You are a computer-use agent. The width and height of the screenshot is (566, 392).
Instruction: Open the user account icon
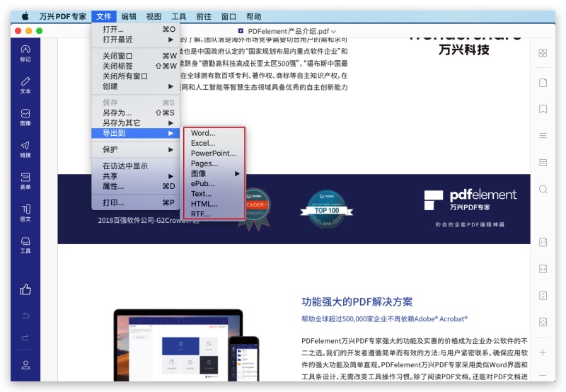(x=25, y=365)
